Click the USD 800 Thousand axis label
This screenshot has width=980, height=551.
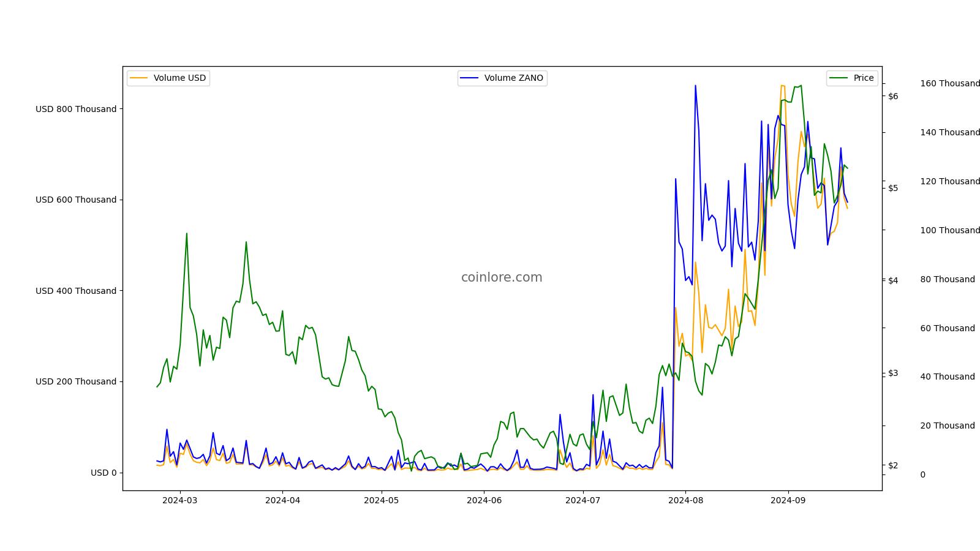coord(76,109)
